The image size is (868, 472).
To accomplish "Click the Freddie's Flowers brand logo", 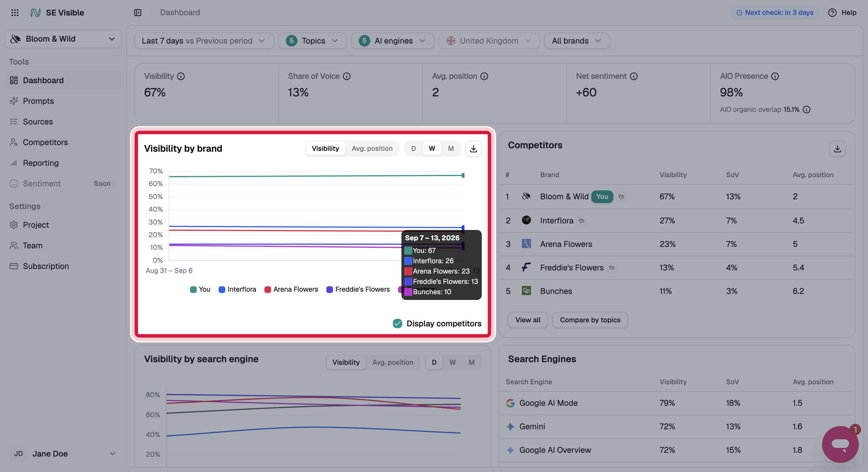I will pyautogui.click(x=526, y=267).
